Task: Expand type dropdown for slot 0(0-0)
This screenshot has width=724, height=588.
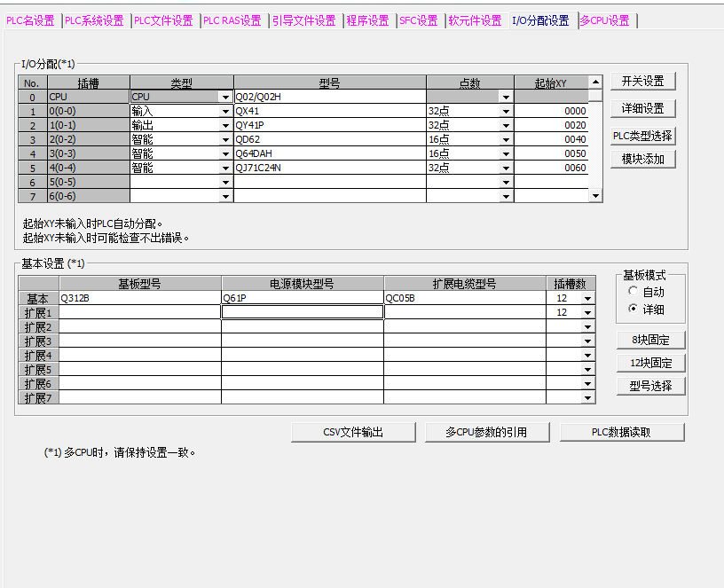Action: pyautogui.click(x=225, y=112)
